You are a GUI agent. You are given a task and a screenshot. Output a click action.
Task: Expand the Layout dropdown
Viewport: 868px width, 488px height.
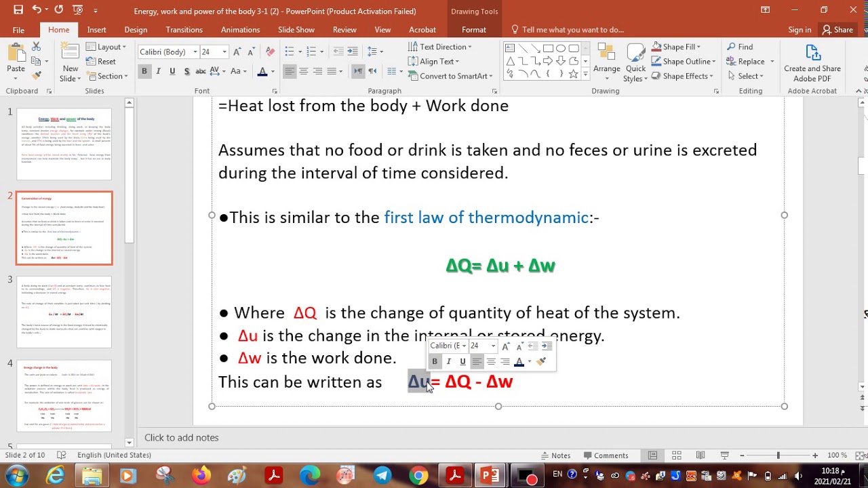(106, 47)
